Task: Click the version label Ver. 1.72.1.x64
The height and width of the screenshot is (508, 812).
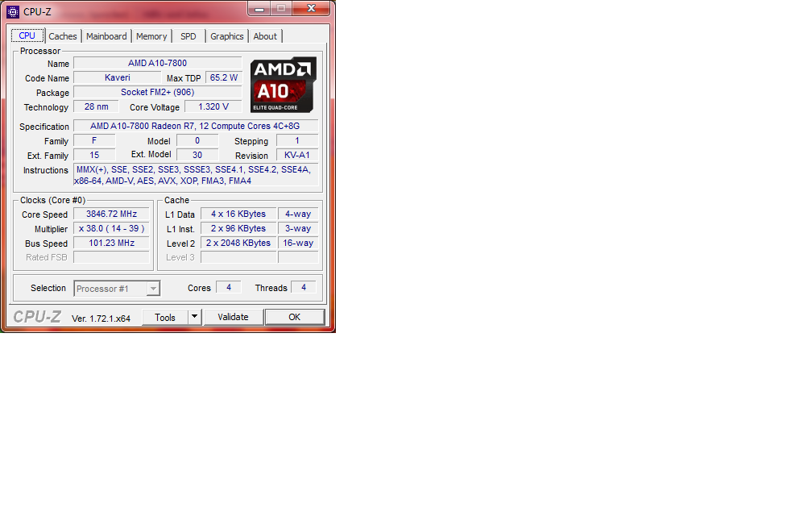Action: point(101,319)
